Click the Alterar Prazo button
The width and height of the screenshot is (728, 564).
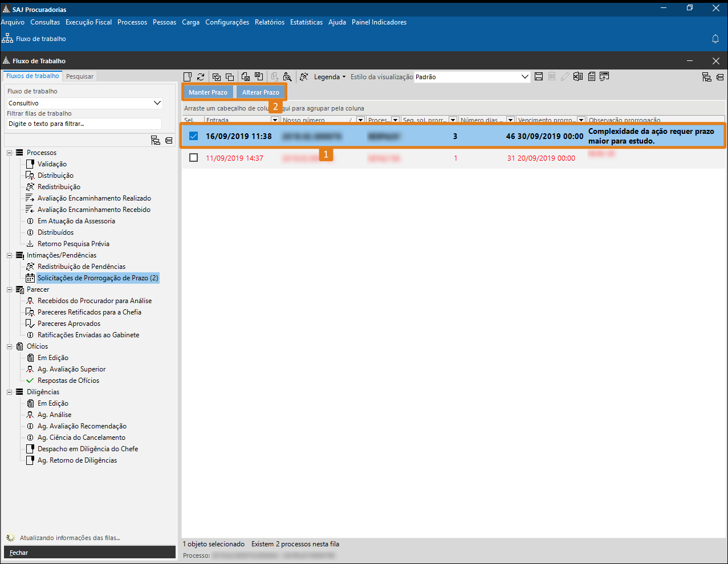261,92
